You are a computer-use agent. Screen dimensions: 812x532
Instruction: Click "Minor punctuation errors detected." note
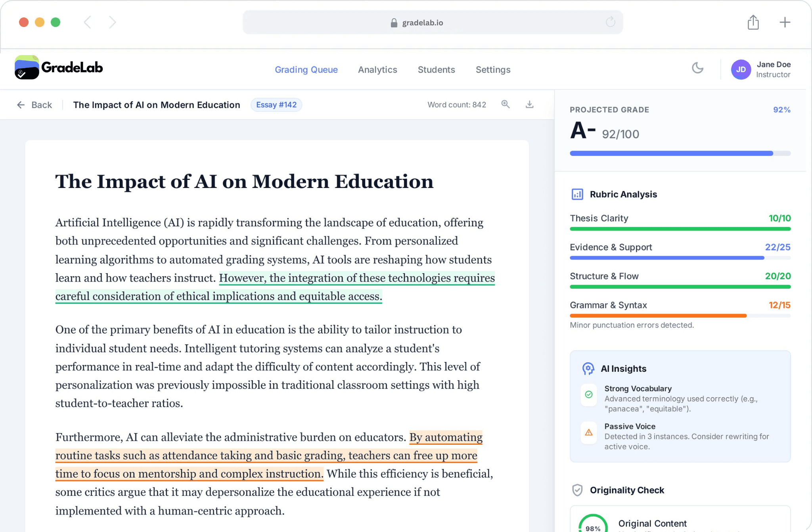[632, 325]
